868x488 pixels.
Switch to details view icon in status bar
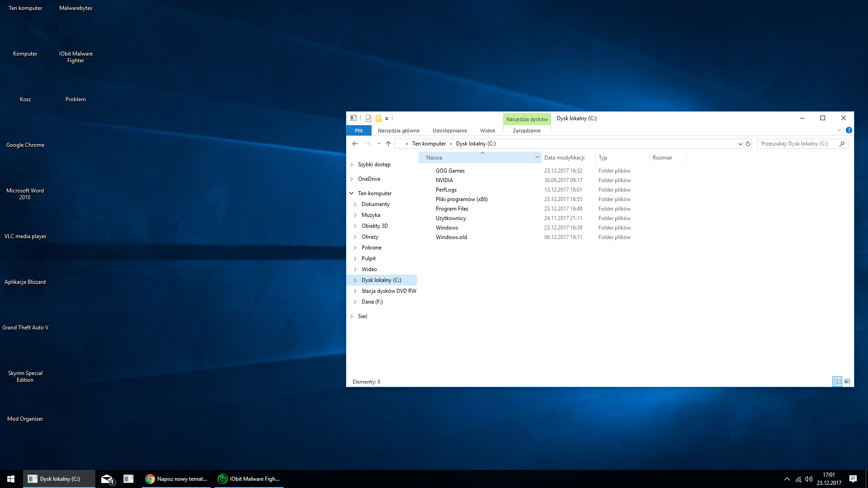[837, 382]
